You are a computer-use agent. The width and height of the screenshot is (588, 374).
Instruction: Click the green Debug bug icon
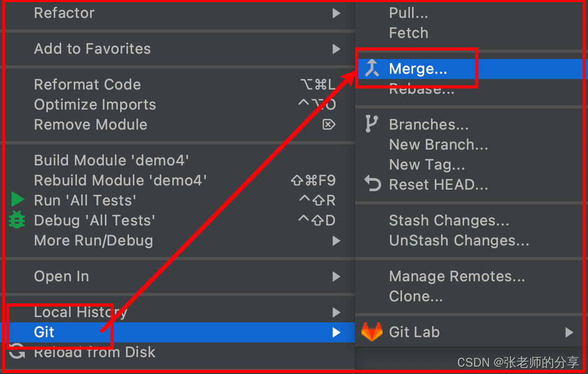(17, 220)
